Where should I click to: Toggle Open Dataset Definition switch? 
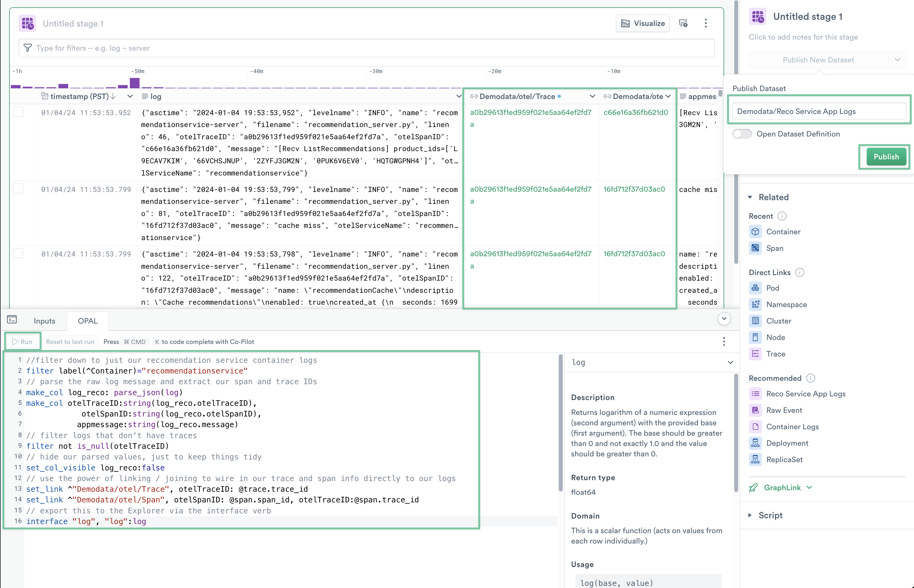pos(742,134)
